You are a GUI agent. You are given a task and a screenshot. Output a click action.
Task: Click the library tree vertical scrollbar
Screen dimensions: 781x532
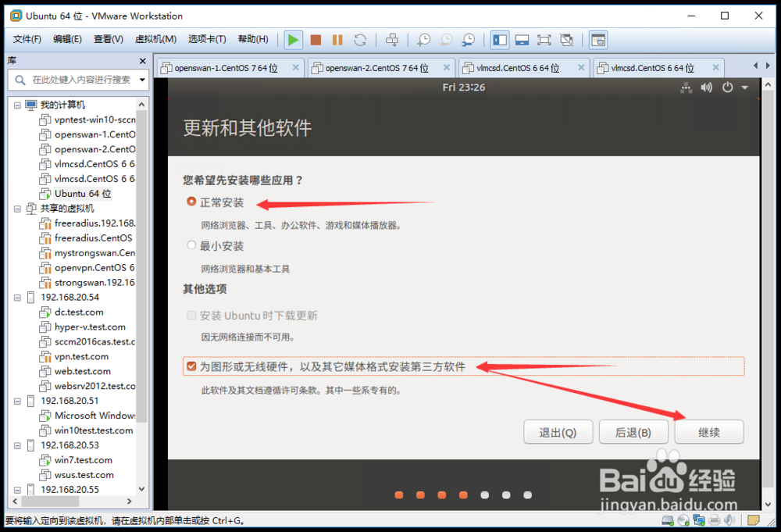[x=141, y=266]
